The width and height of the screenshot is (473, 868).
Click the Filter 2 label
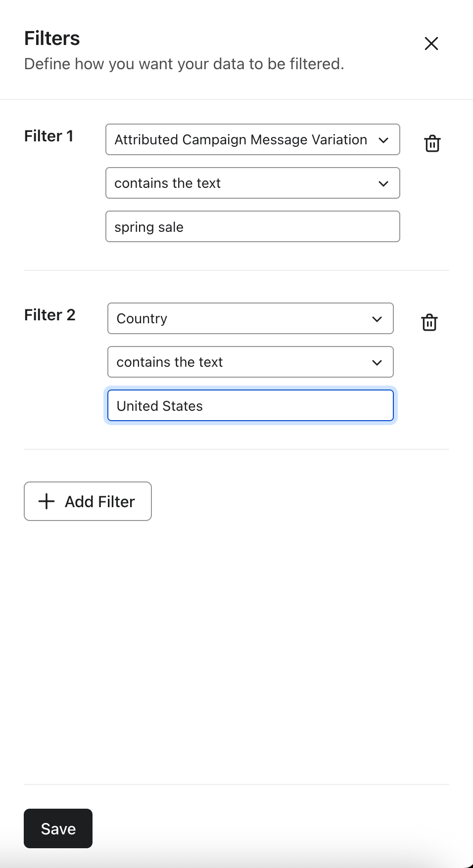coord(49,315)
